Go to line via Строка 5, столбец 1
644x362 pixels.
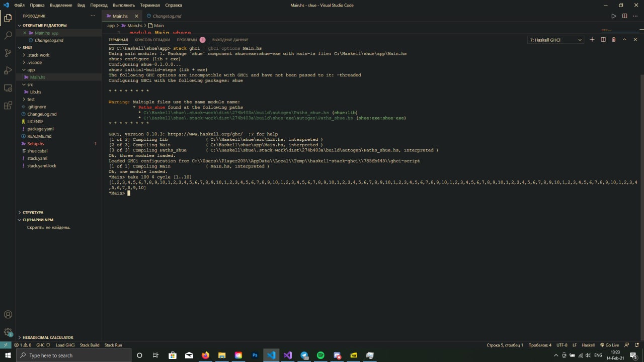tap(505, 345)
